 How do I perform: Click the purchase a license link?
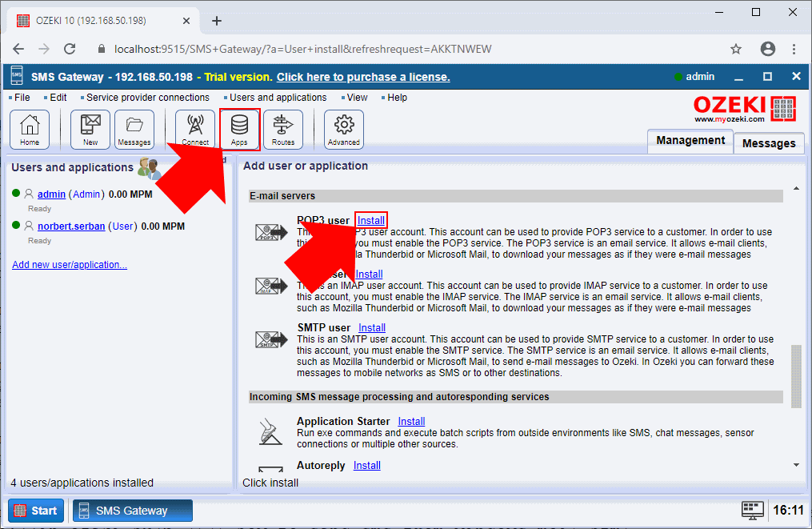coord(363,77)
